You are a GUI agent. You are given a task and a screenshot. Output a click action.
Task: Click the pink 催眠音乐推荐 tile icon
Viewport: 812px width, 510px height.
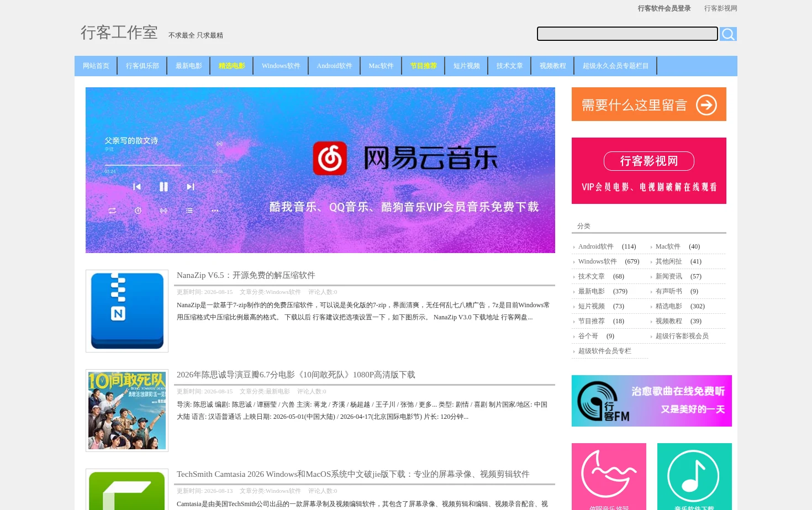[609, 476]
